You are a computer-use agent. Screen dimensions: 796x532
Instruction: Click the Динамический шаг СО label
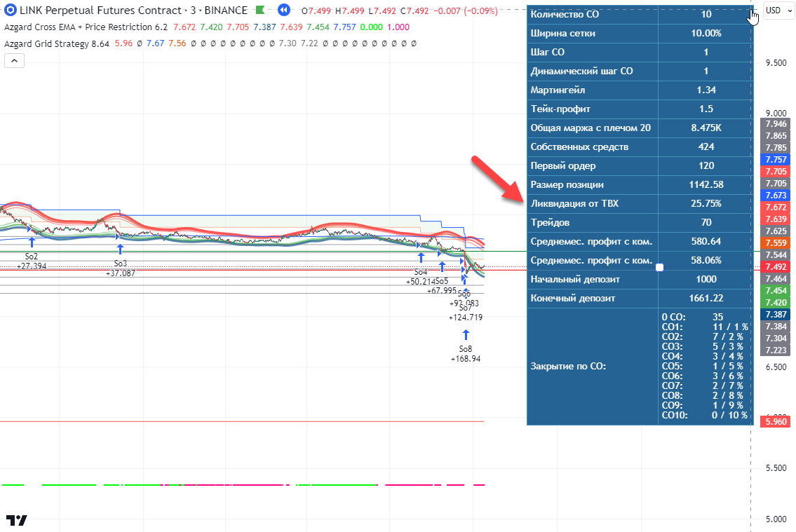coord(582,71)
